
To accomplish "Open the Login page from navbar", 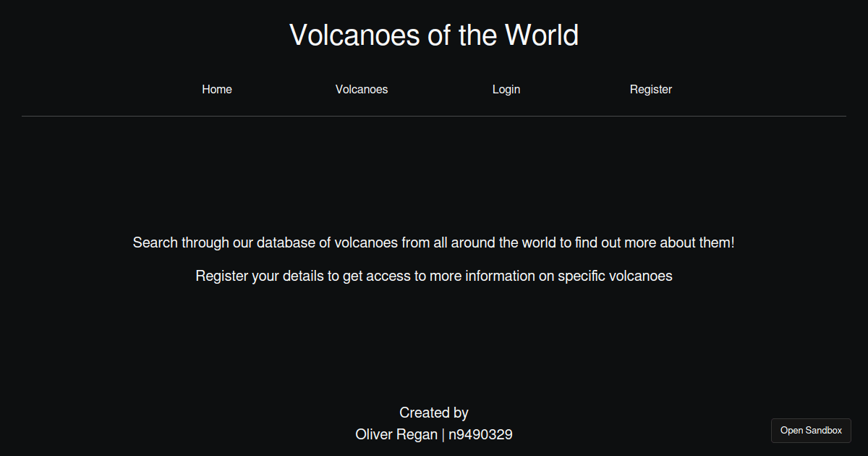I will tap(506, 90).
